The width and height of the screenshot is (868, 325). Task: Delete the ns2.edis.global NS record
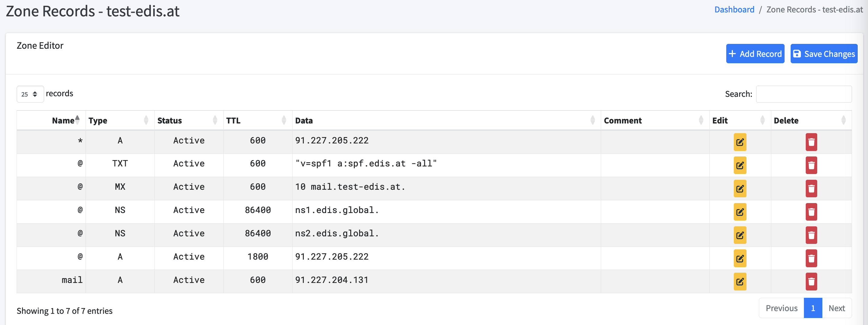(x=811, y=235)
